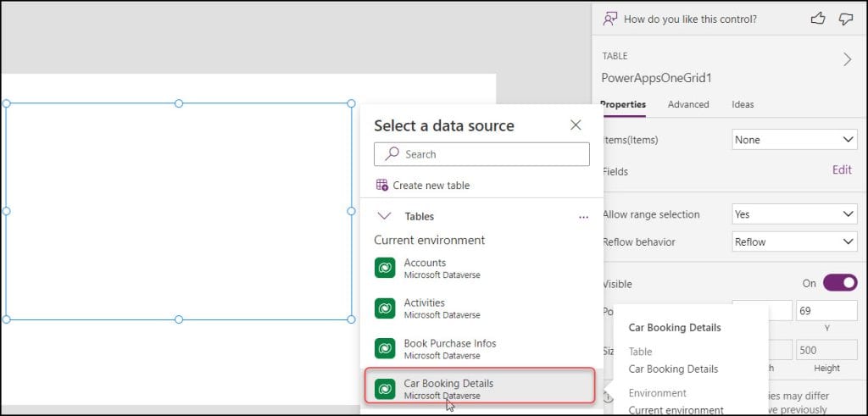The height and width of the screenshot is (416, 868).
Task: Click the Current environment heading
Action: 430,240
